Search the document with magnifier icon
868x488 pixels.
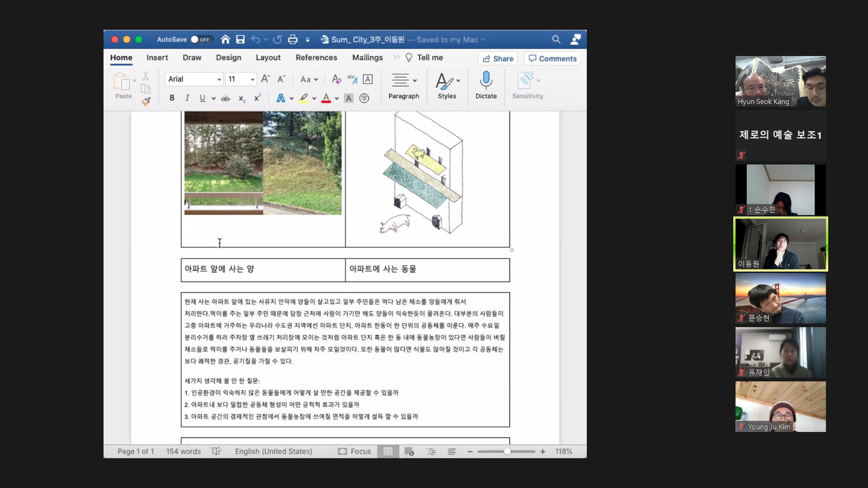pyautogui.click(x=556, y=39)
